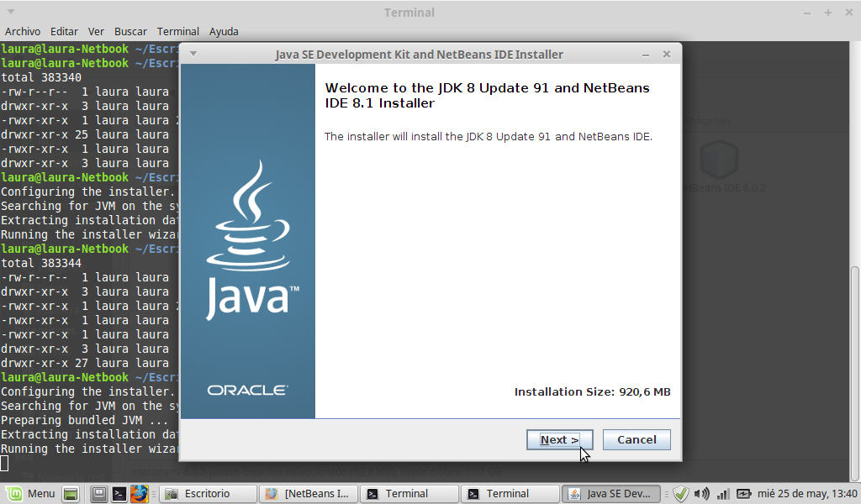Open network signal indicator in tray
The height and width of the screenshot is (504, 861).
tap(722, 494)
